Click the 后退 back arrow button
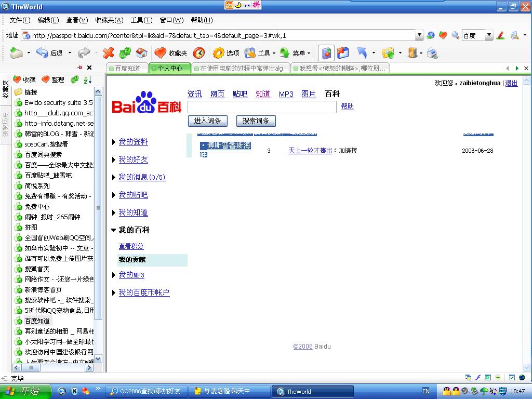 click(x=49, y=53)
